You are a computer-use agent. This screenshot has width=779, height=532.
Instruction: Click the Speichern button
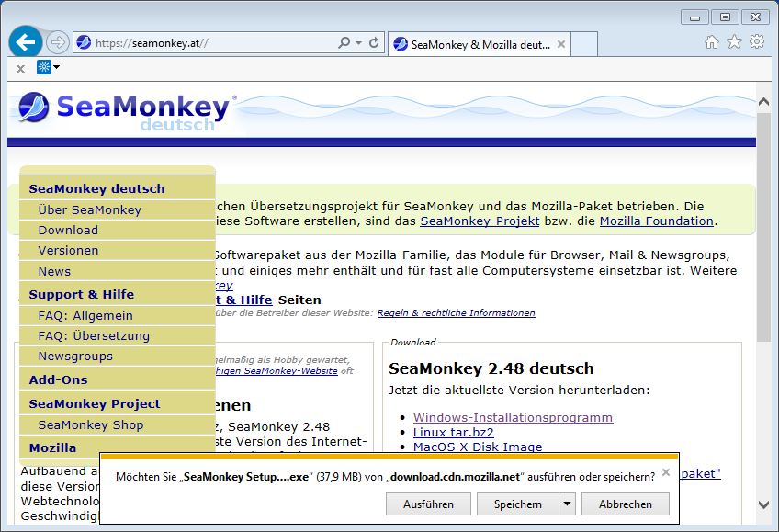(518, 504)
